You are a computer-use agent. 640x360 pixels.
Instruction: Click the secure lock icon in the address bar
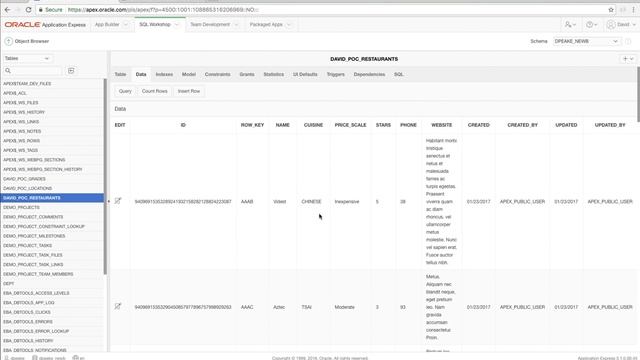pyautogui.click(x=41, y=9)
